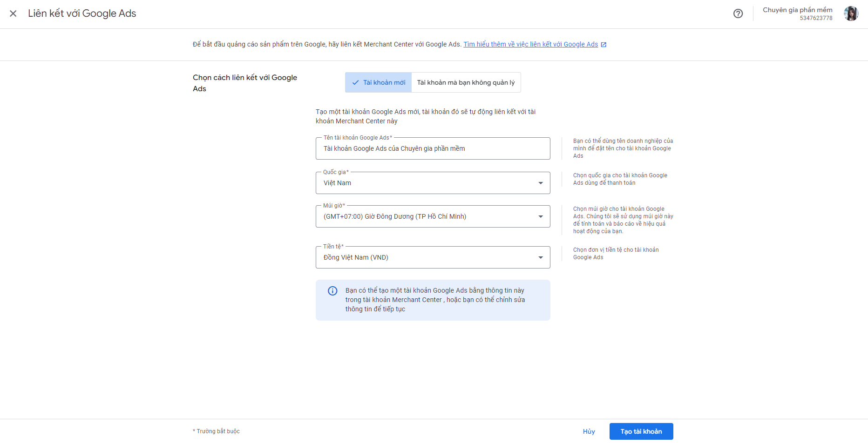Screen dimensions: 868x443
Task: Click the Hủy button
Action: tap(589, 431)
